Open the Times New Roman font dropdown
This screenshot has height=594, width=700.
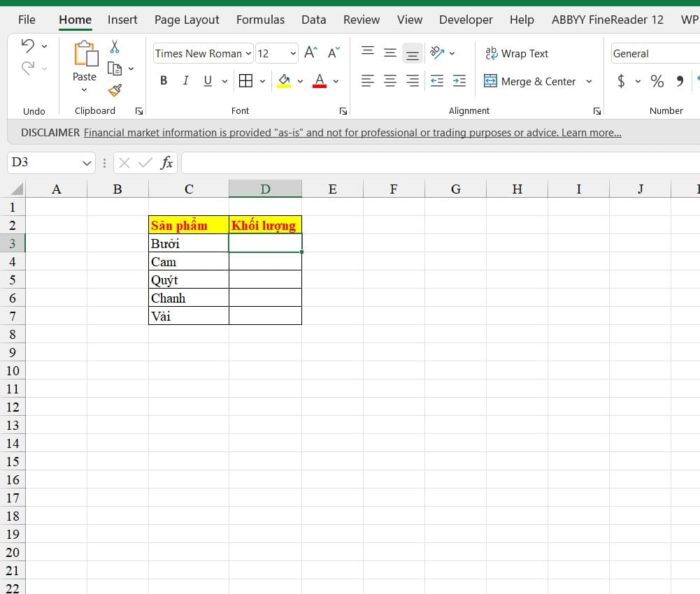pyautogui.click(x=248, y=54)
